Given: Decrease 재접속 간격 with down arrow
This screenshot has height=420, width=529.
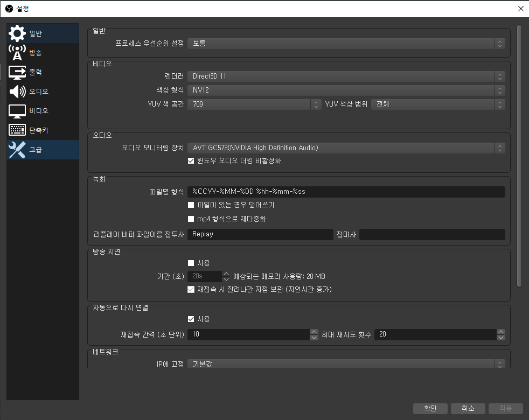Looking at the screenshot, I should 314,338.
